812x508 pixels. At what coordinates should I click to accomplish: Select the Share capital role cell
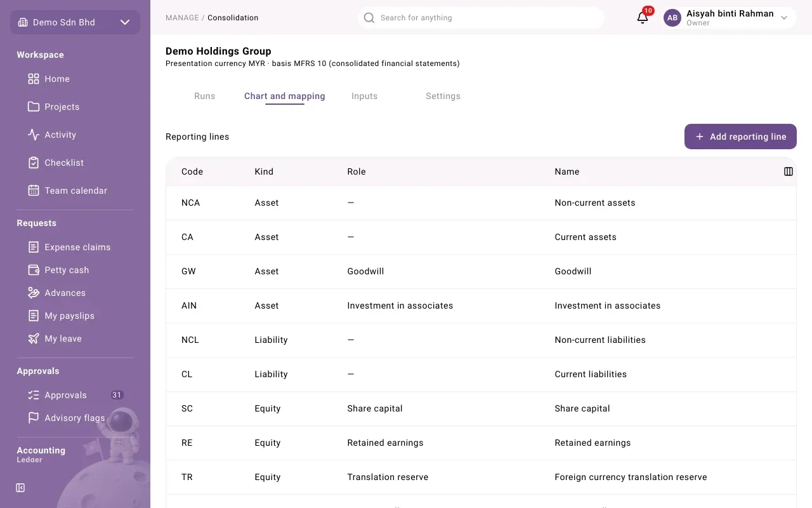pyautogui.click(x=375, y=408)
